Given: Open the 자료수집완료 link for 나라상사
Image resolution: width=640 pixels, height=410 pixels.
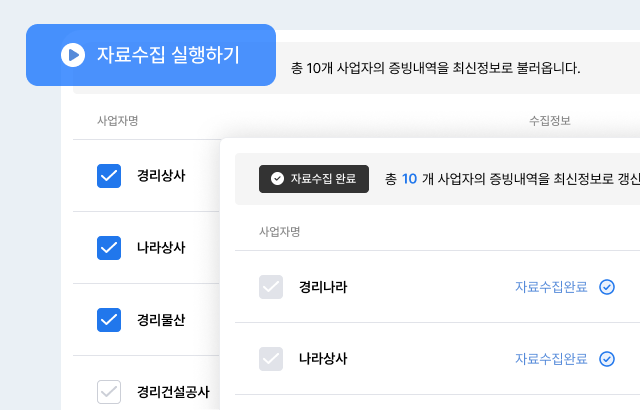Looking at the screenshot, I should 551,359.
